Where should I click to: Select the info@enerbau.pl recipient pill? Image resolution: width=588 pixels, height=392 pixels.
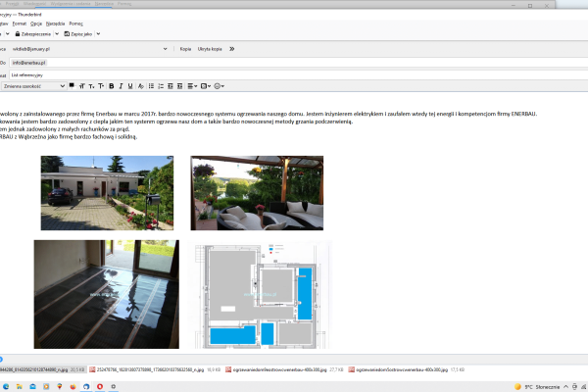[x=28, y=63]
